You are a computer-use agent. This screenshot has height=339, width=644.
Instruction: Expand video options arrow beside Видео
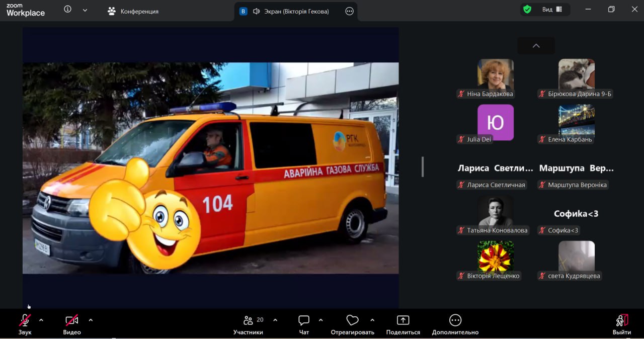(91, 320)
